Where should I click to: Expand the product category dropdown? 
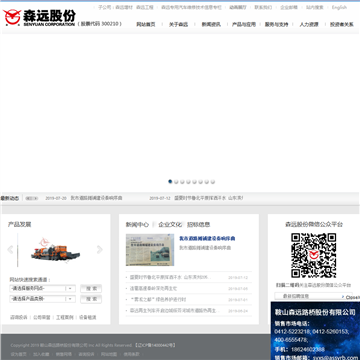click(42, 299)
